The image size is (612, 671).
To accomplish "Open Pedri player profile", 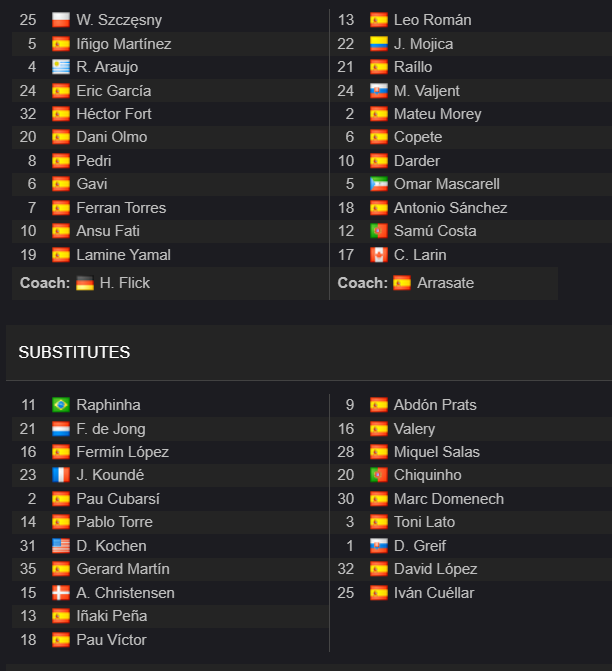I will point(94,161).
